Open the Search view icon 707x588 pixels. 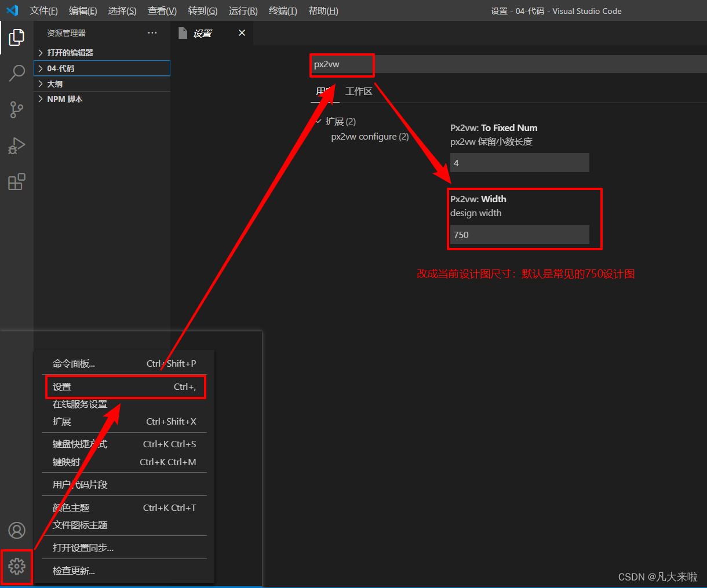click(17, 73)
